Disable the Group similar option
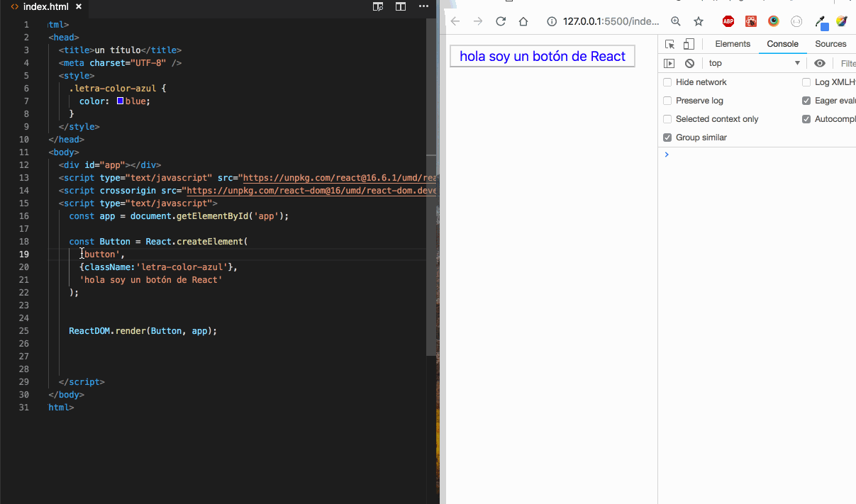This screenshot has width=856, height=504. coord(667,137)
